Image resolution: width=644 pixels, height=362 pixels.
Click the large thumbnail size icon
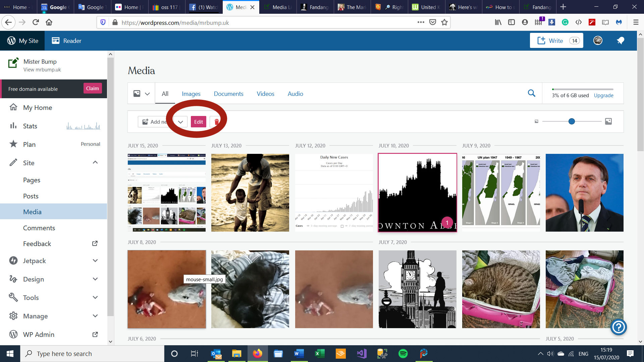(x=608, y=121)
